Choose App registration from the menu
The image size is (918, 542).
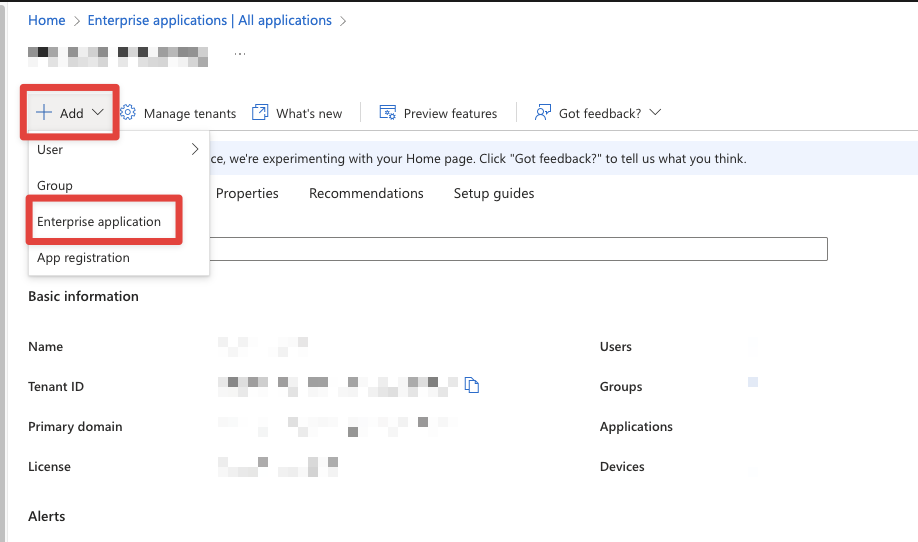coord(83,258)
